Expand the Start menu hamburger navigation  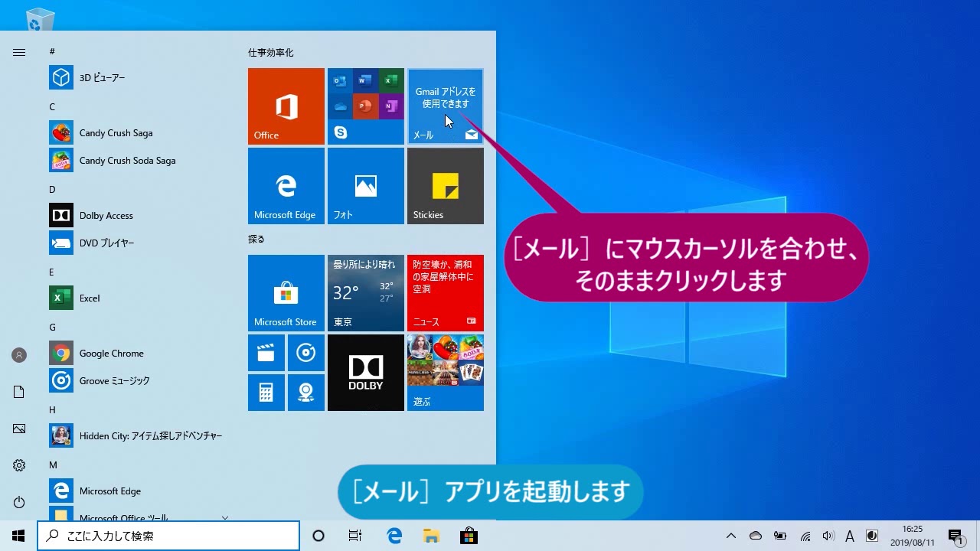click(x=19, y=52)
